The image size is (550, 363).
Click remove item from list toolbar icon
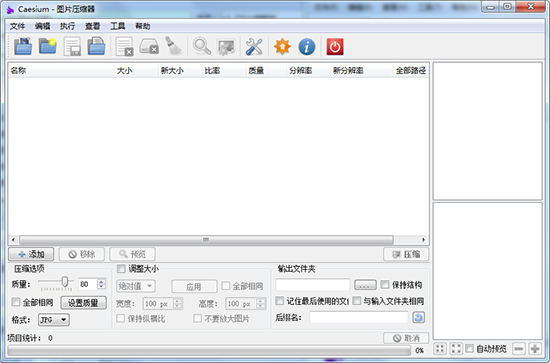125,46
